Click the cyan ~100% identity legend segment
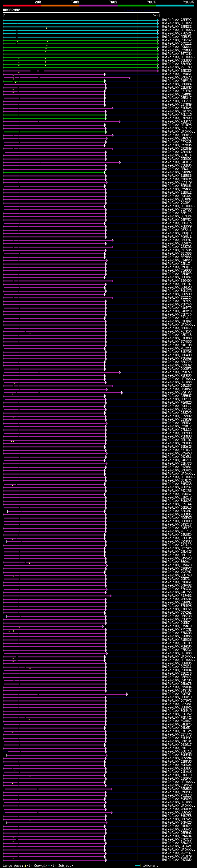 pos(175,6)
